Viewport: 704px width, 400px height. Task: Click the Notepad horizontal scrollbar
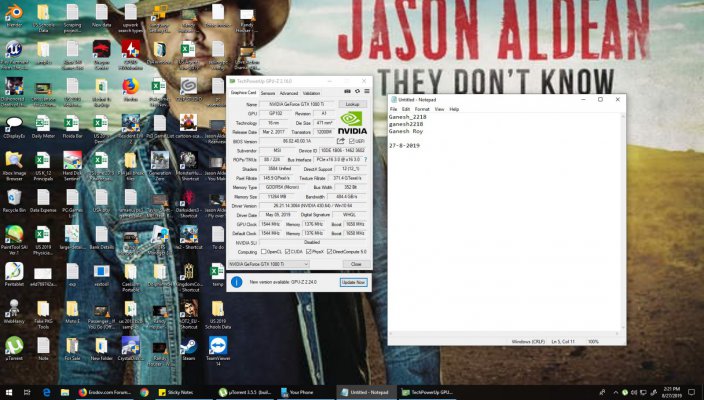(x=504, y=334)
